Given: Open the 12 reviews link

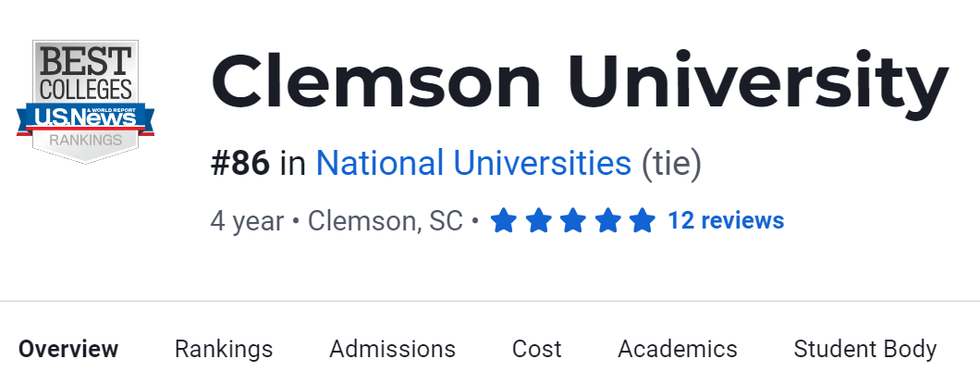Looking at the screenshot, I should (726, 221).
